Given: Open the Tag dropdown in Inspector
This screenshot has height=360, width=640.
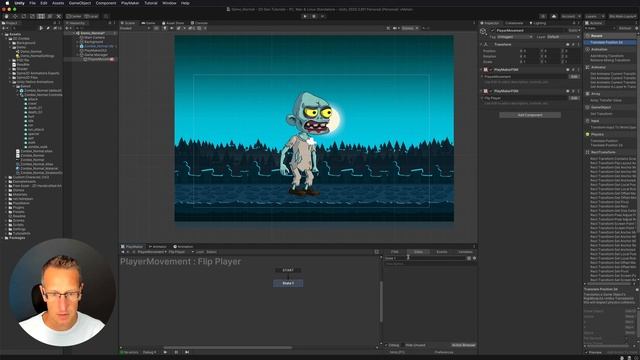Looking at the screenshot, I should pos(514,37).
